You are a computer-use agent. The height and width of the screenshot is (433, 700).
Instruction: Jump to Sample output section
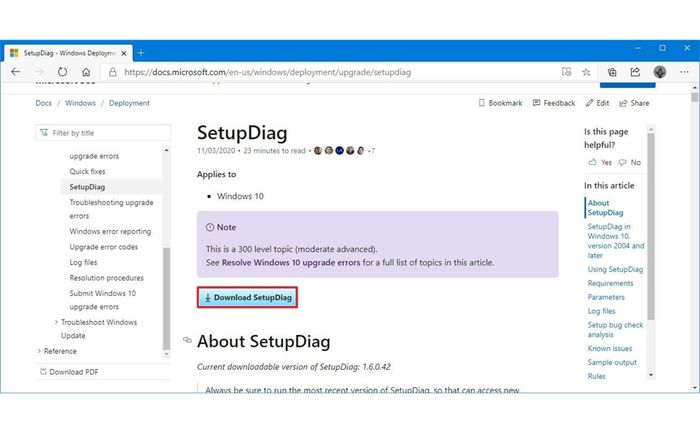[x=612, y=362]
